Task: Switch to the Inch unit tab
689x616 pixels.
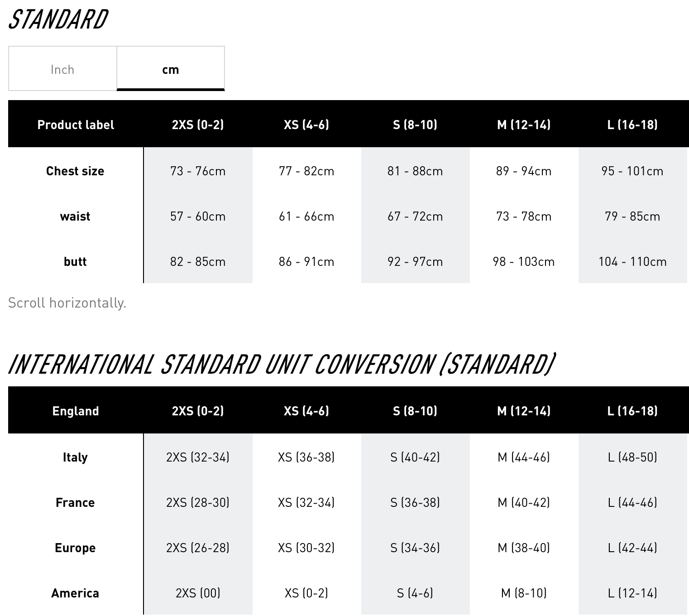Action: click(62, 69)
